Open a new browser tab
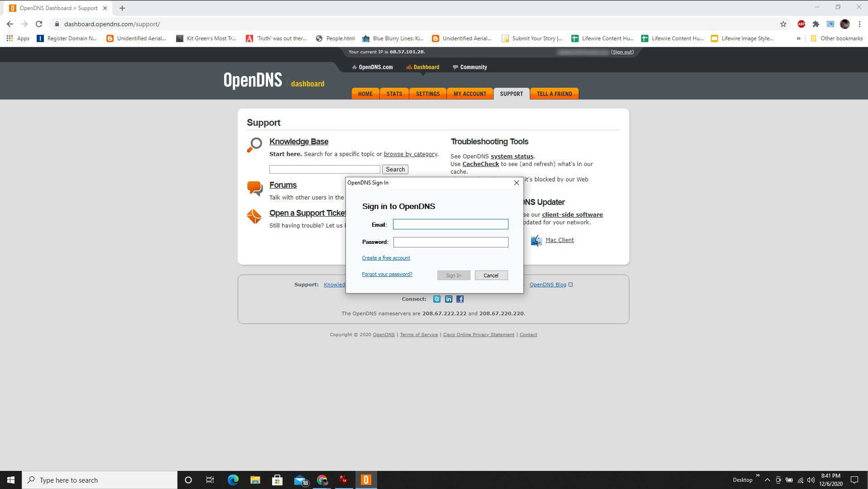The width and height of the screenshot is (868, 489). 122,8
